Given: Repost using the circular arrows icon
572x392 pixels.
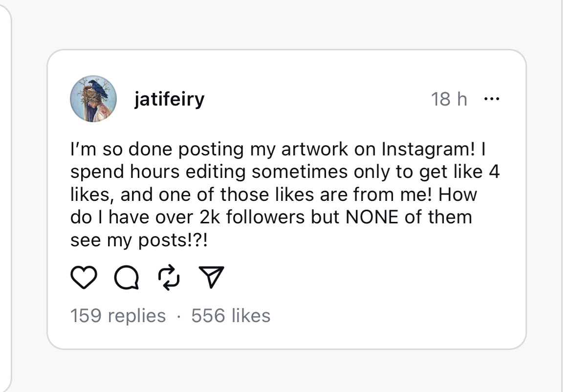Looking at the screenshot, I should tap(169, 278).
